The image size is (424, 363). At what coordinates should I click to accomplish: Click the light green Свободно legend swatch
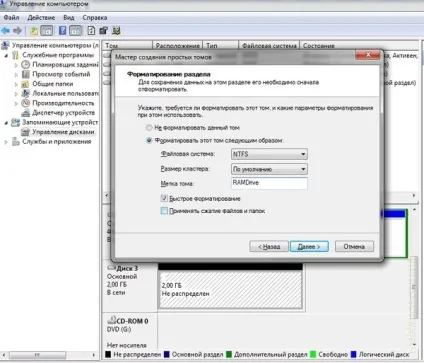(x=313, y=354)
